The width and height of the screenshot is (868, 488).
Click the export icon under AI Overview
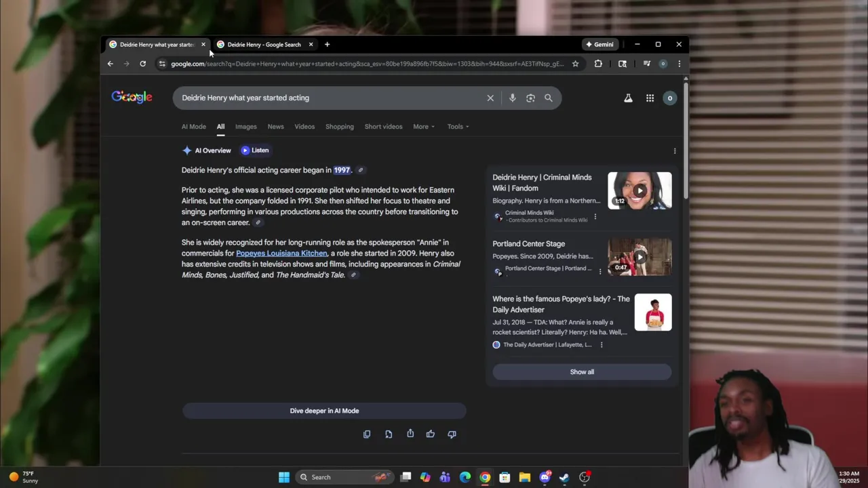click(389, 434)
